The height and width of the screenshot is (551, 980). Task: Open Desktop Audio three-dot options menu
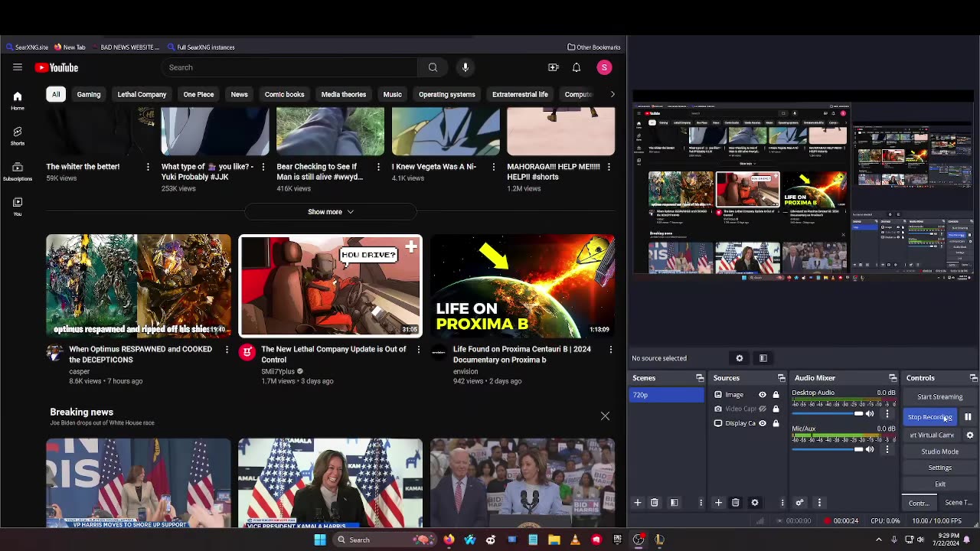887,414
